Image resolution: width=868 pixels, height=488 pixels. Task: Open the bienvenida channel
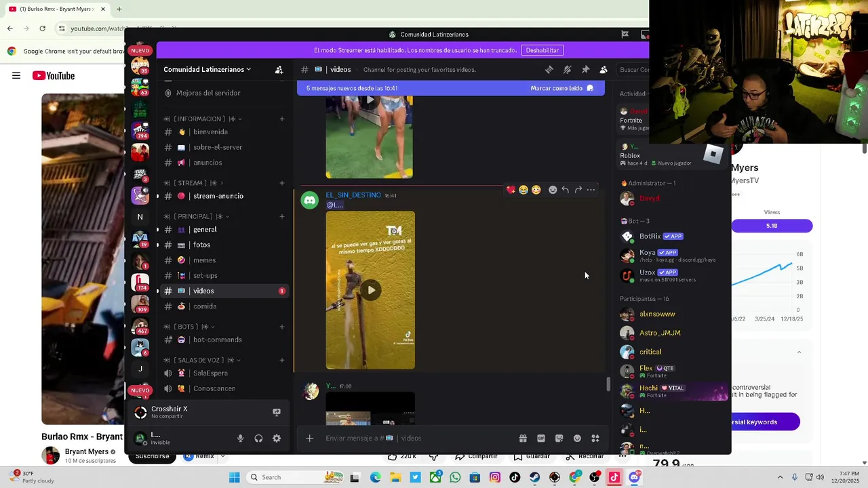click(x=224, y=132)
